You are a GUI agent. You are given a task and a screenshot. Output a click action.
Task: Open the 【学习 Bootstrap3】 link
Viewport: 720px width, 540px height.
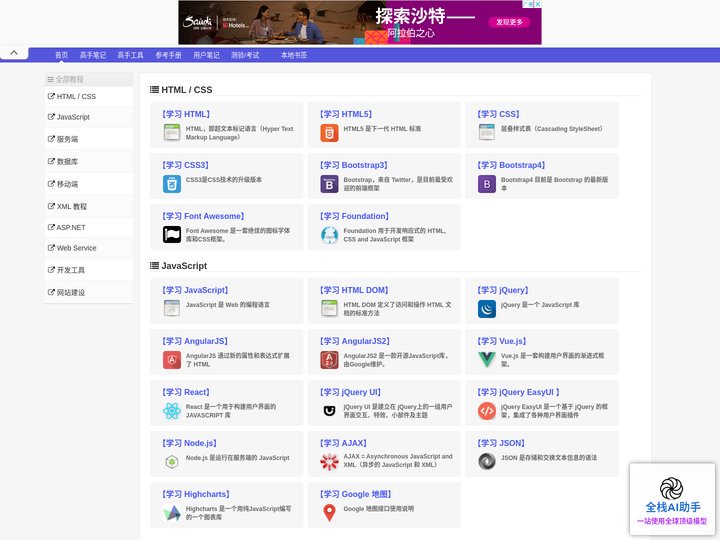coord(354,165)
